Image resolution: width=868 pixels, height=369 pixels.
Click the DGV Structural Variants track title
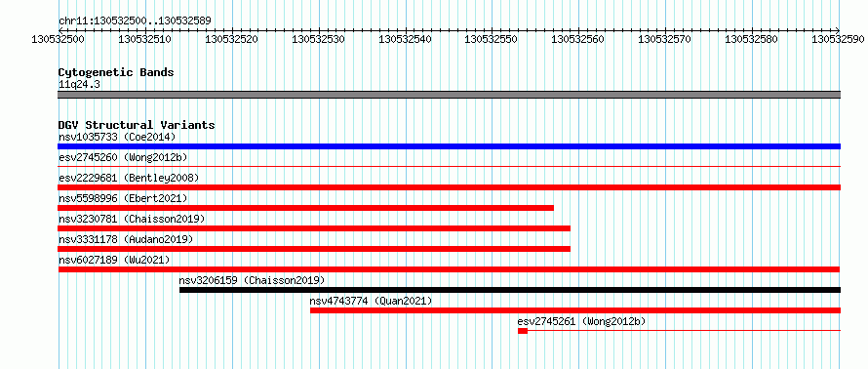tap(137, 125)
